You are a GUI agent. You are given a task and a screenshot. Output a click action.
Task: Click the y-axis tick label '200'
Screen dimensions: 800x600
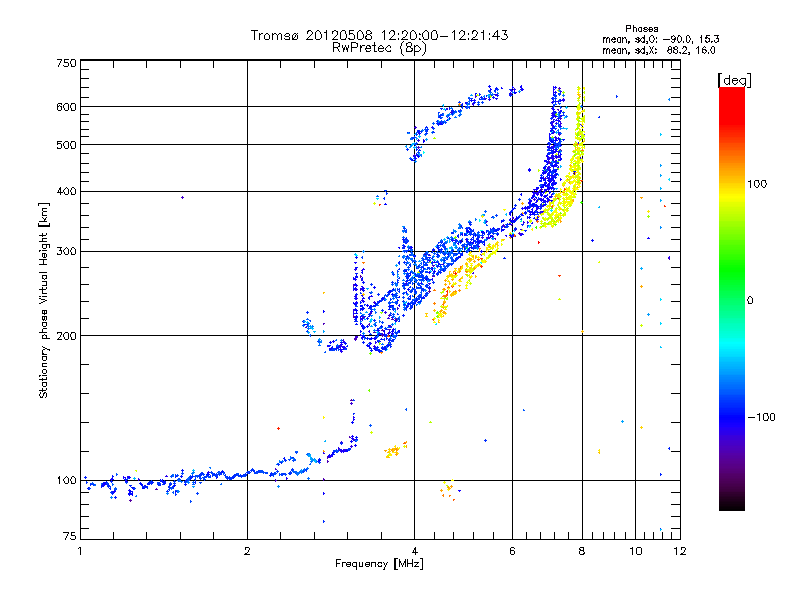click(x=67, y=336)
